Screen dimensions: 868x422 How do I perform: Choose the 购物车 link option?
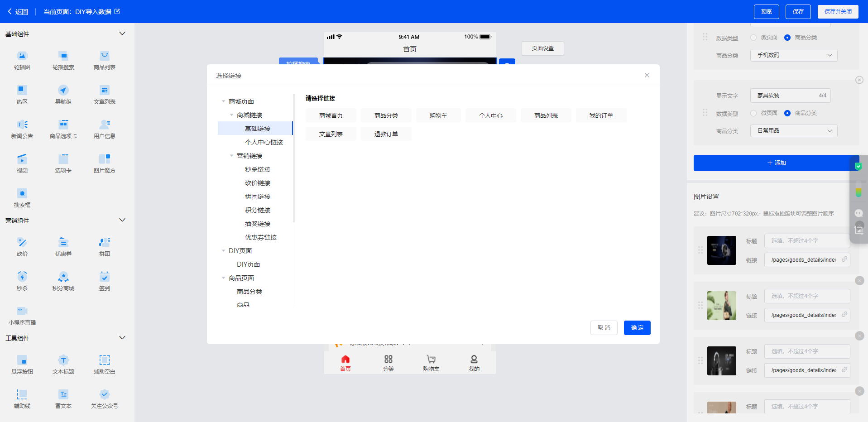[x=438, y=116]
